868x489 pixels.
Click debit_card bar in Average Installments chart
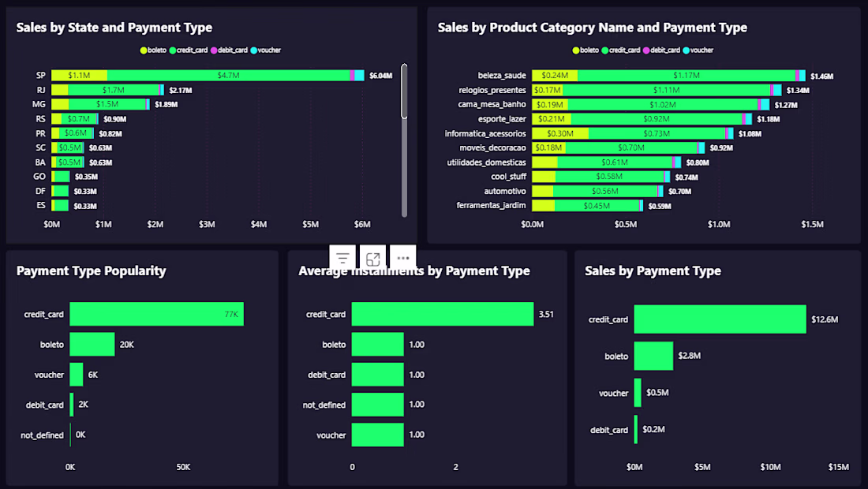(x=377, y=375)
